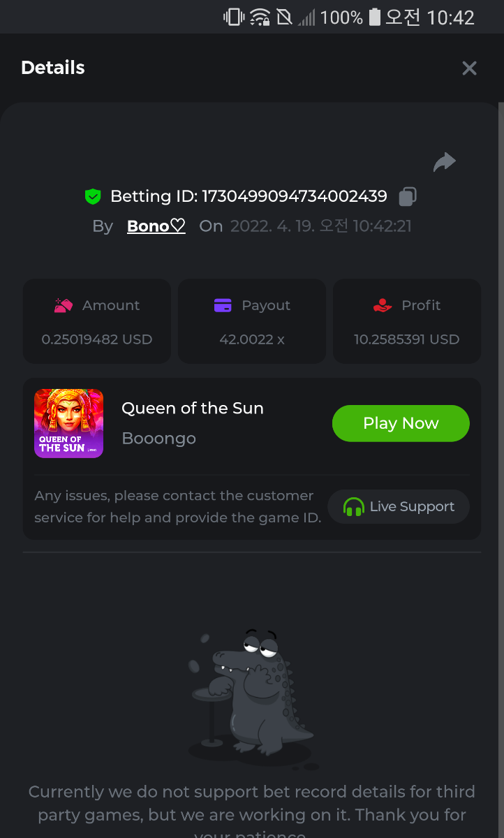Tap the Live Support headphones icon
Viewport: 504px width, 838px height.
pos(354,507)
